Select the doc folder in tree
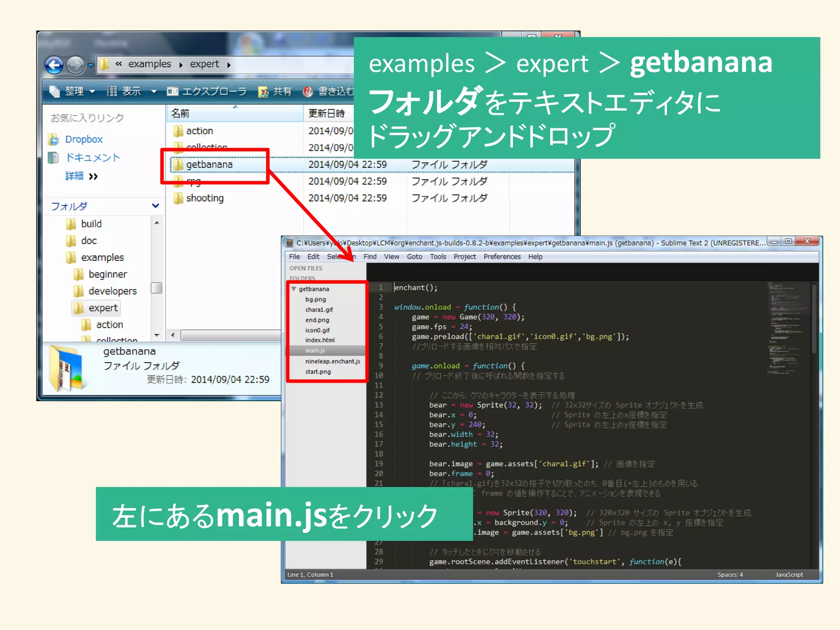 (x=81, y=241)
